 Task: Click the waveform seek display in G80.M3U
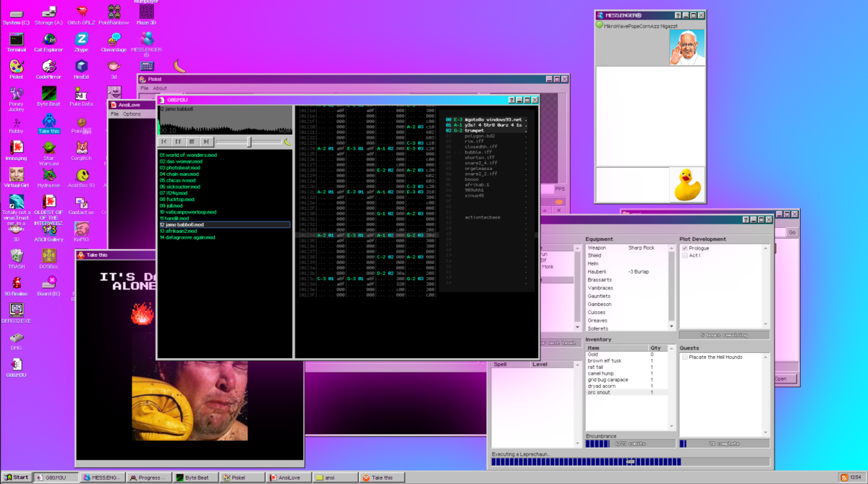coord(224,120)
